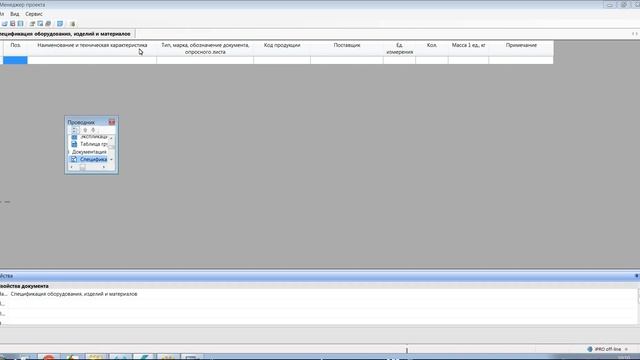Select Таблица item in Проводник tree
This screenshot has height=360, width=640.
click(93, 144)
